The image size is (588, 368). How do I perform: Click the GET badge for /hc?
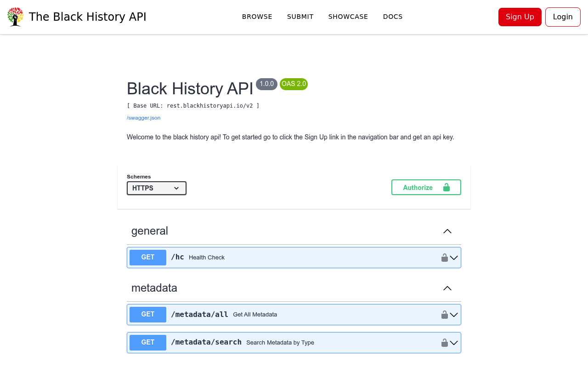[148, 258]
